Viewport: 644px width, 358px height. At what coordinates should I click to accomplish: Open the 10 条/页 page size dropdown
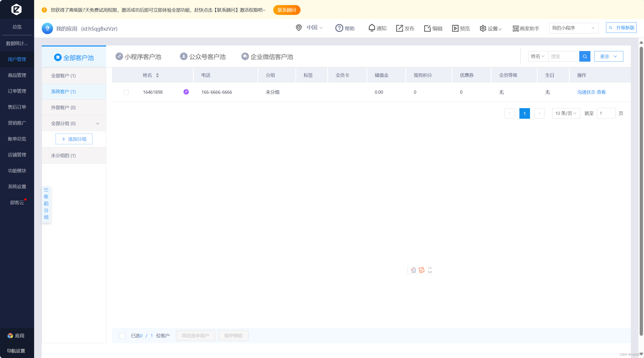(x=566, y=113)
